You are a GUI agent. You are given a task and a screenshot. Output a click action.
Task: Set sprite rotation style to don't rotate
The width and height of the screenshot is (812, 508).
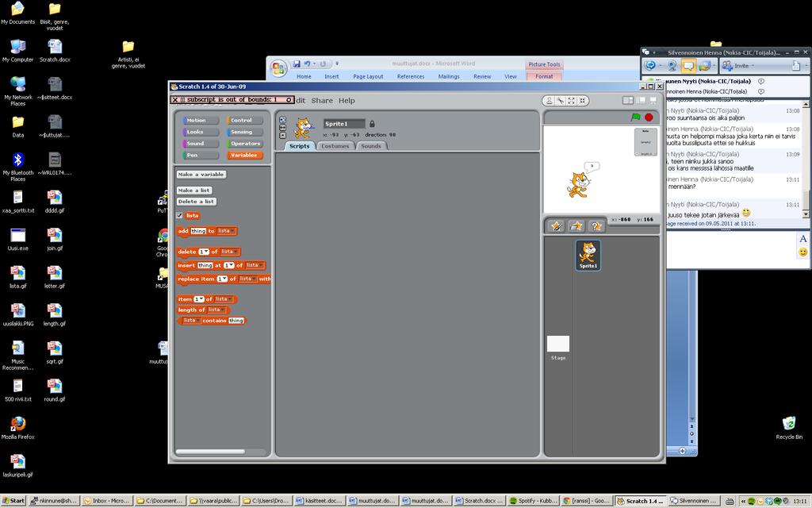coord(283,135)
